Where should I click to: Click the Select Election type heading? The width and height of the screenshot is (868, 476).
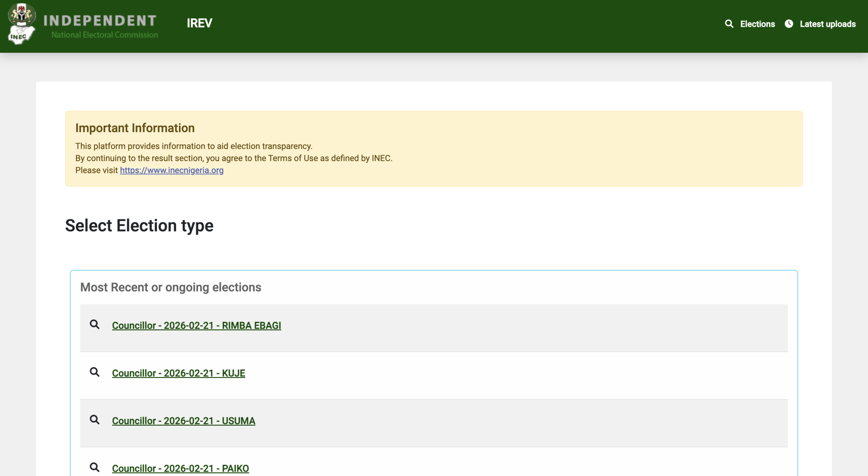139,226
